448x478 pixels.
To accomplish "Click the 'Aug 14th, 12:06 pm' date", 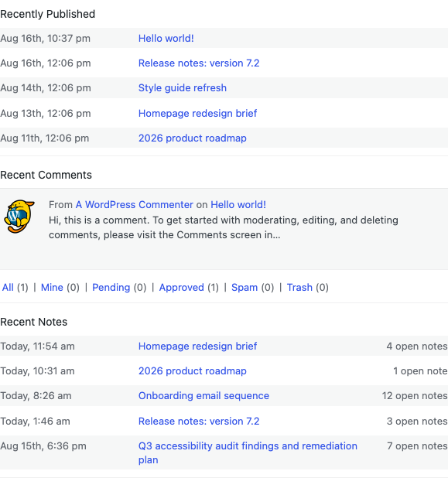I will point(46,88).
